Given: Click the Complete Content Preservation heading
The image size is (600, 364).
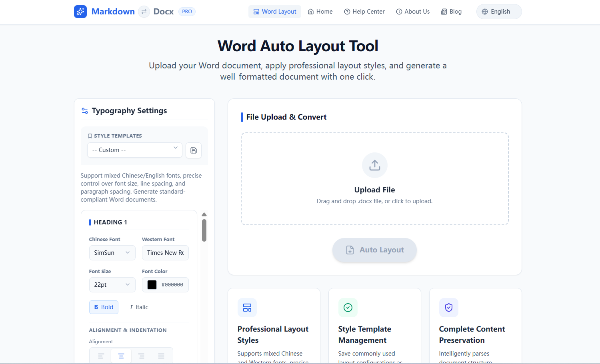Looking at the screenshot, I should [472, 335].
